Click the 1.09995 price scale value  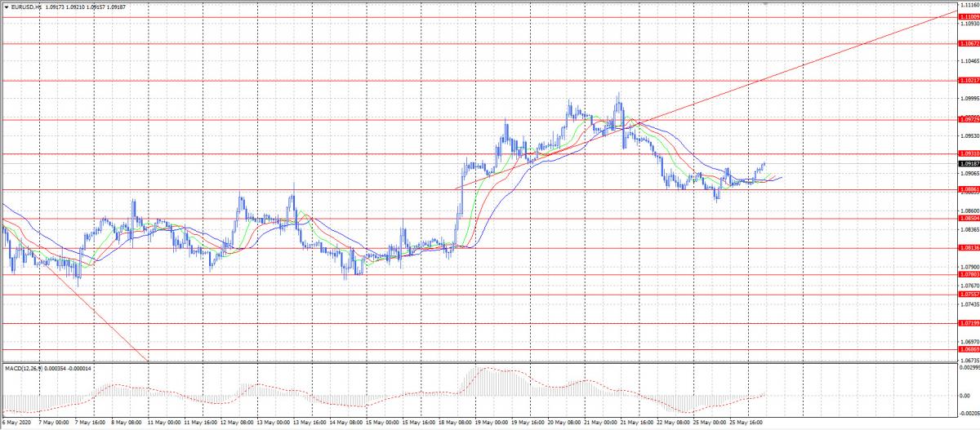pos(969,99)
